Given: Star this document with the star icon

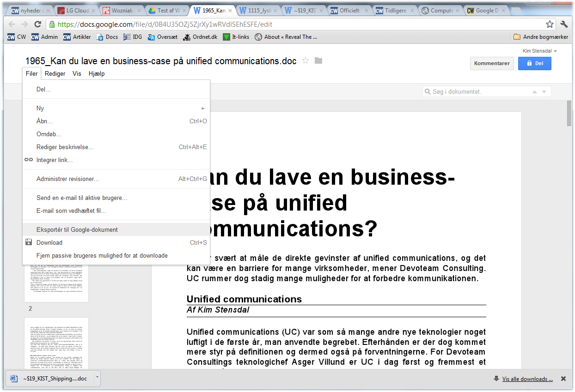Looking at the screenshot, I should [306, 60].
